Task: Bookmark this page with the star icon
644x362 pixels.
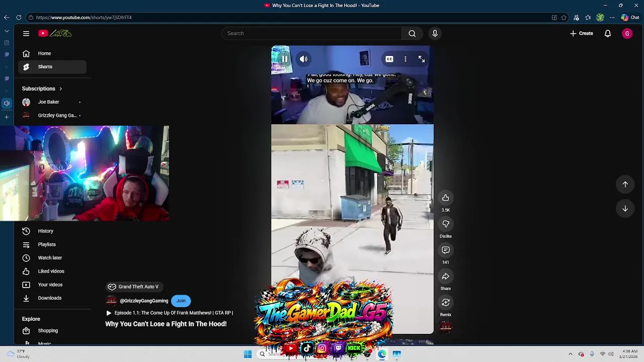Action: [564, 18]
